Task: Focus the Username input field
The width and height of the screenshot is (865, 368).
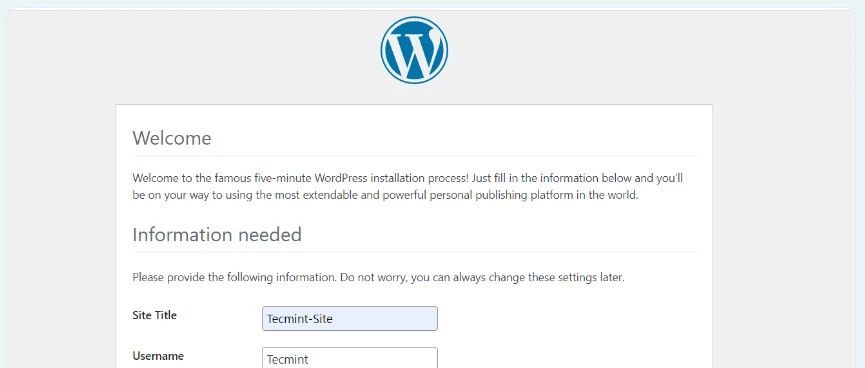Action: (x=350, y=358)
